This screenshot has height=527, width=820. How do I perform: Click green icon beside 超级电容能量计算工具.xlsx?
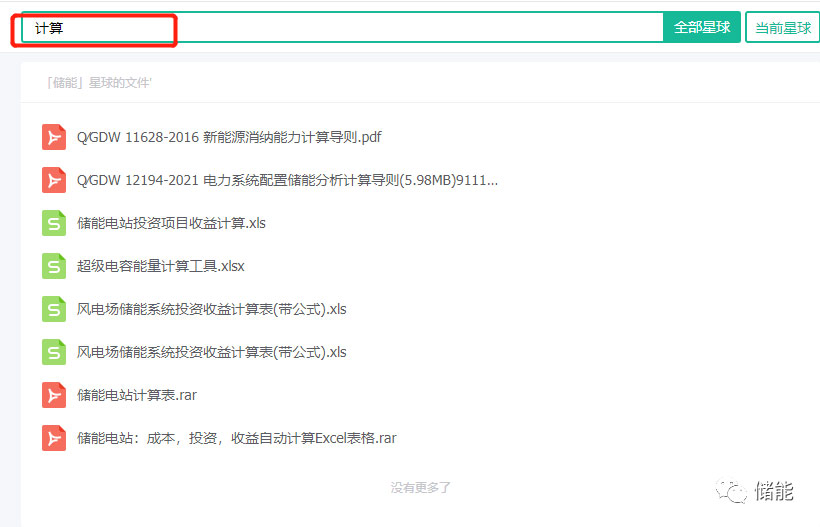point(54,266)
